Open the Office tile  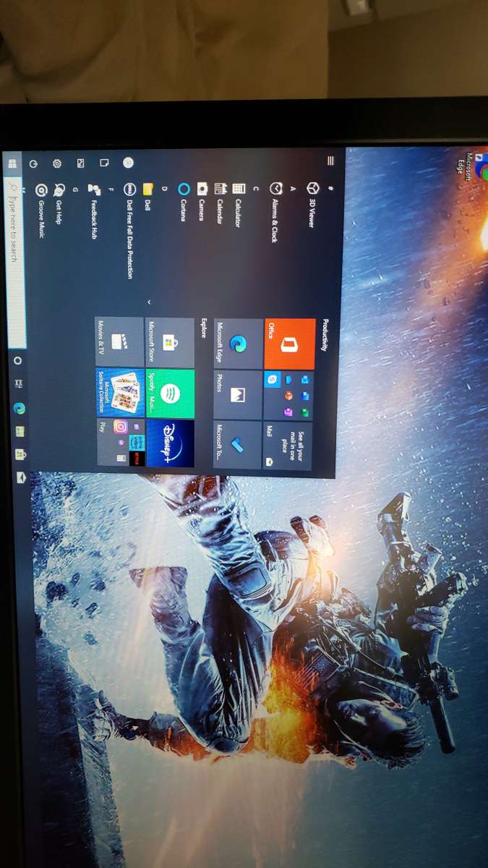tap(290, 344)
